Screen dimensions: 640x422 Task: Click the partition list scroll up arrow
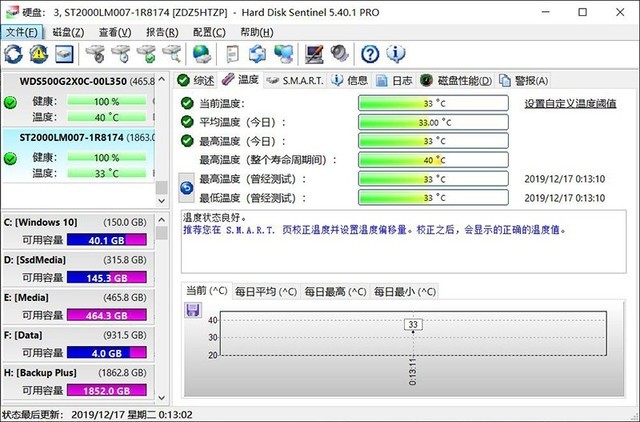(x=162, y=220)
